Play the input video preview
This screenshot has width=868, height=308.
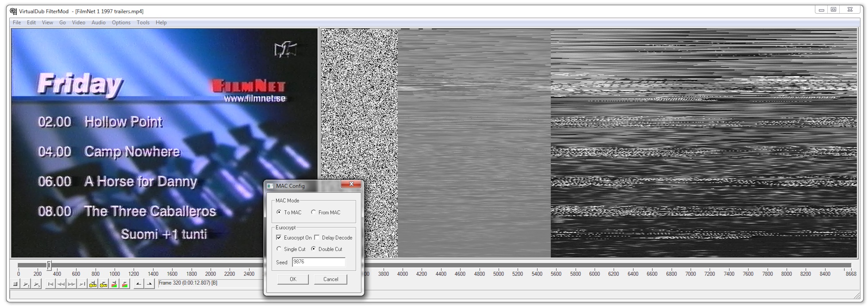click(26, 284)
